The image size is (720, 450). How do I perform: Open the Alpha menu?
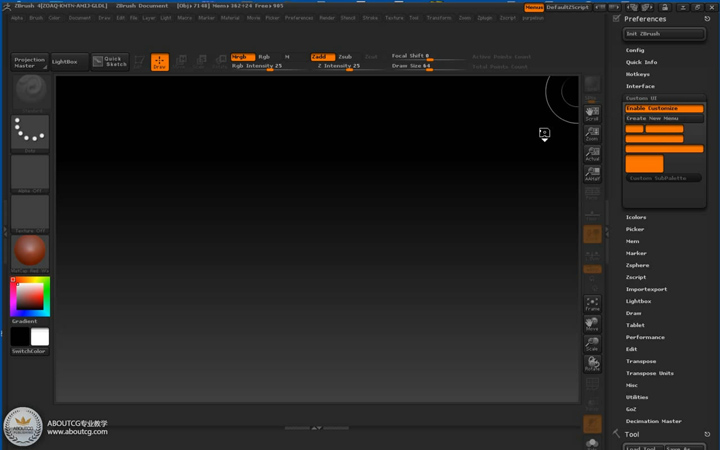pos(17,18)
